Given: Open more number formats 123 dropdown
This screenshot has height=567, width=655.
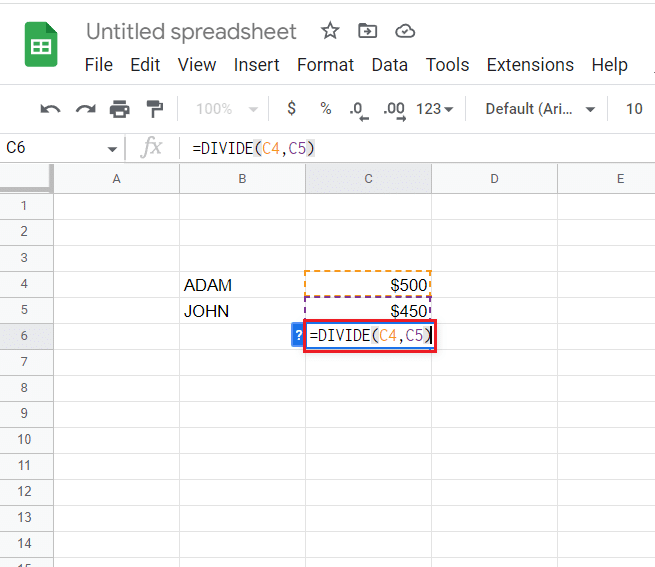Looking at the screenshot, I should tap(434, 109).
